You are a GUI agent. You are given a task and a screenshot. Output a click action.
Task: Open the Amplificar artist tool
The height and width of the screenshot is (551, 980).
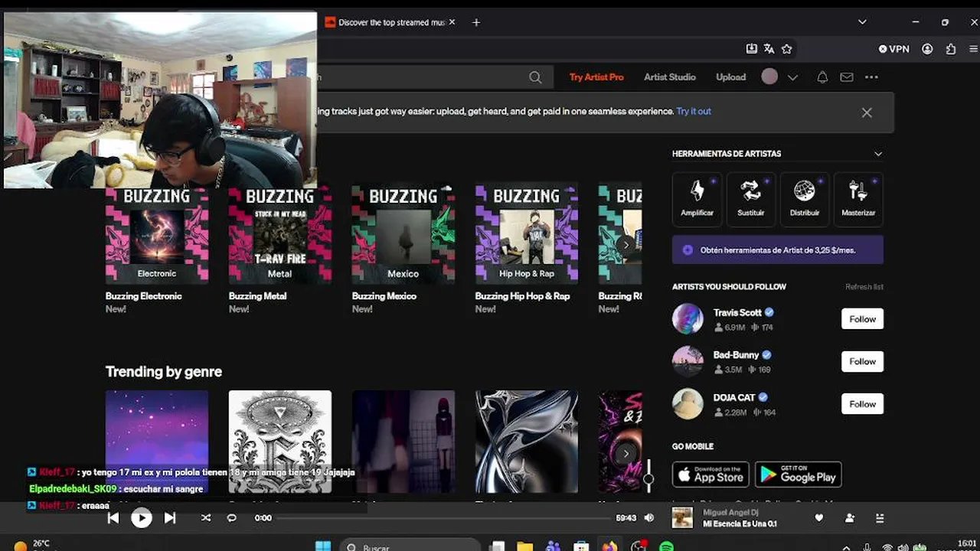(697, 199)
